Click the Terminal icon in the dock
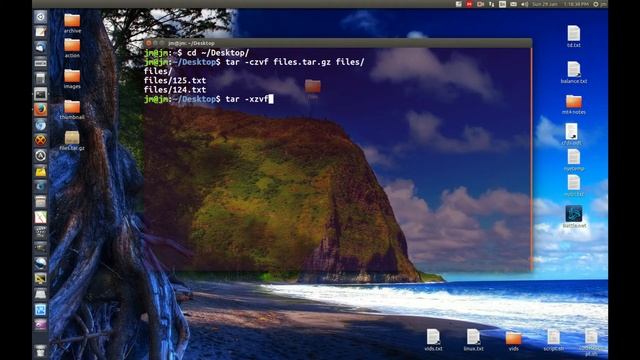Viewport: 640px width, 360px height. coord(40,94)
